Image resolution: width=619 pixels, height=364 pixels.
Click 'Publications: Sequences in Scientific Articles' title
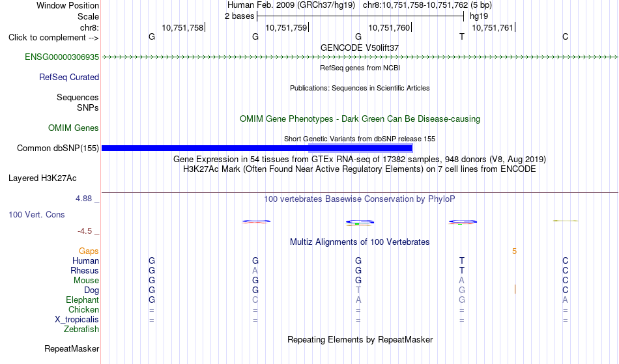pyautogui.click(x=360, y=88)
